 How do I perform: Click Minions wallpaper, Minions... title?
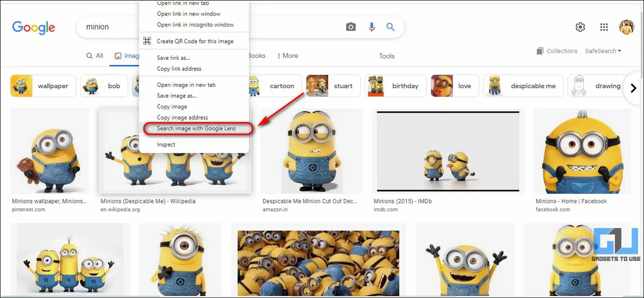click(x=49, y=201)
